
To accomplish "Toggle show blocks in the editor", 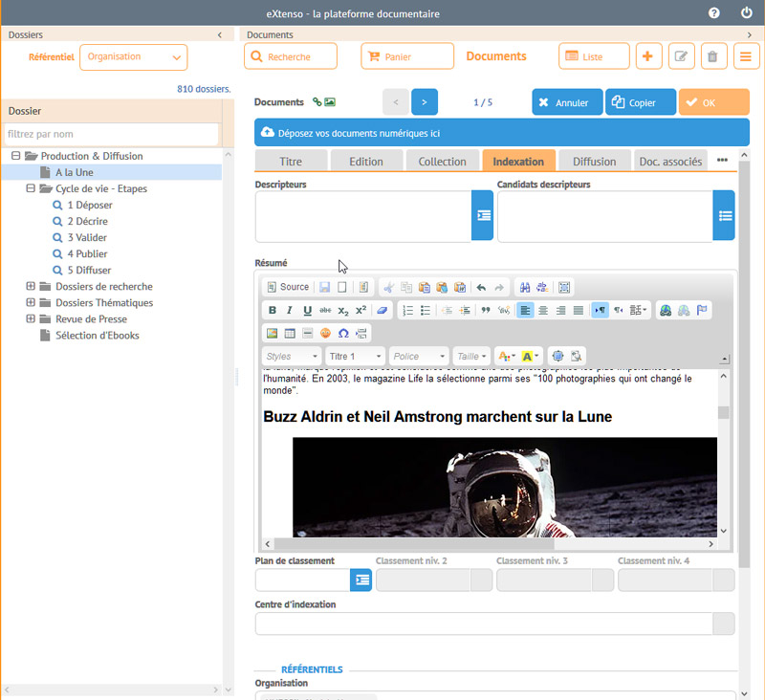I will (x=576, y=356).
